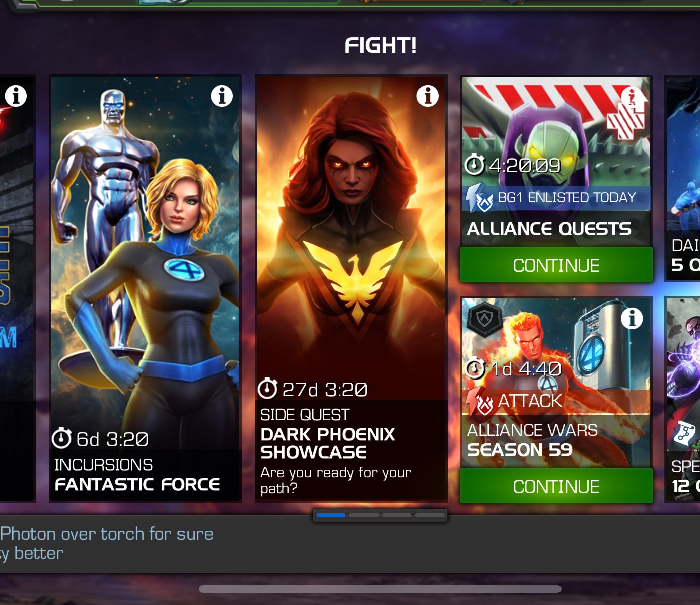
Task: Tap the Attack emblem on Alliance Wars
Action: coord(479,402)
